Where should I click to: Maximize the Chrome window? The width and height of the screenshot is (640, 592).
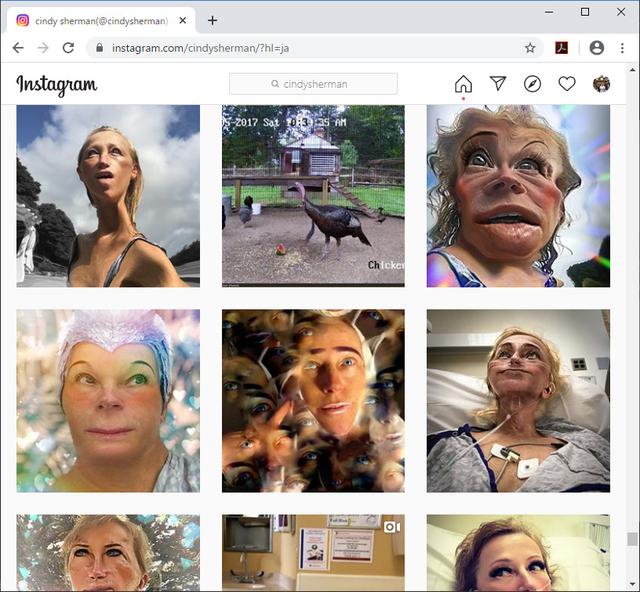point(585,12)
